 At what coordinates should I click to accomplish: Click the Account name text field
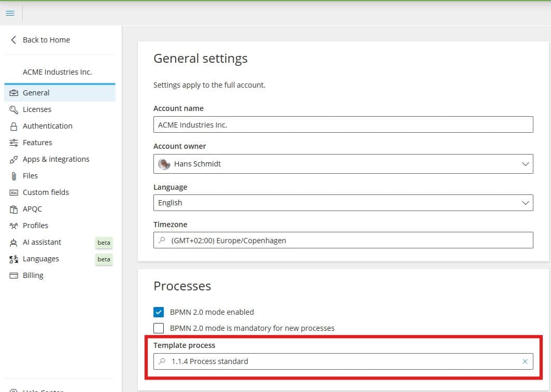tap(343, 125)
